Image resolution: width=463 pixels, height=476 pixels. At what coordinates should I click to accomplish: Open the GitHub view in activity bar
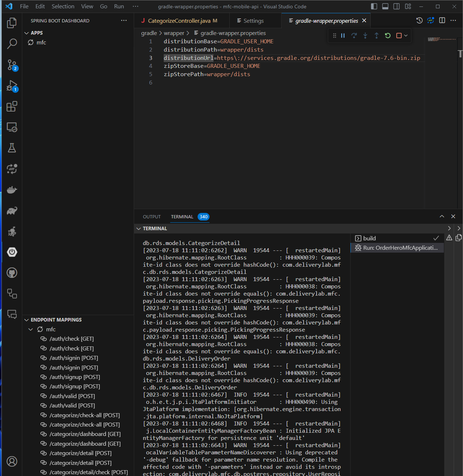[x=12, y=273]
